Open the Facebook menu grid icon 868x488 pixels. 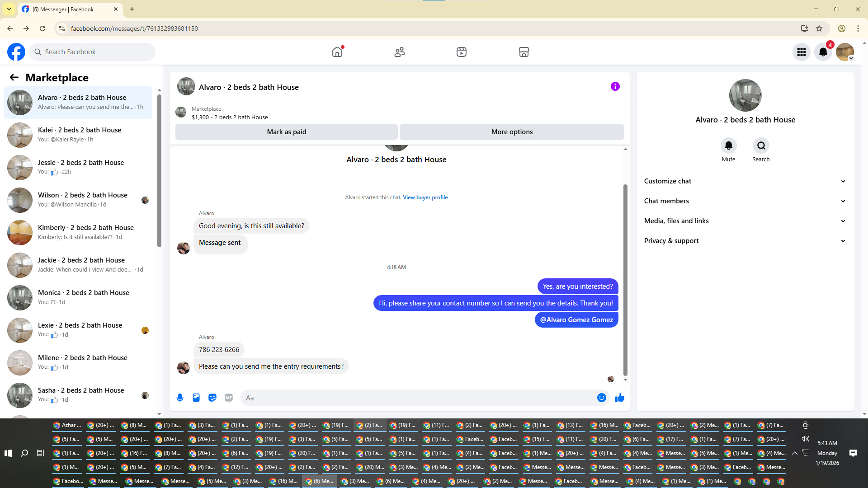click(801, 52)
